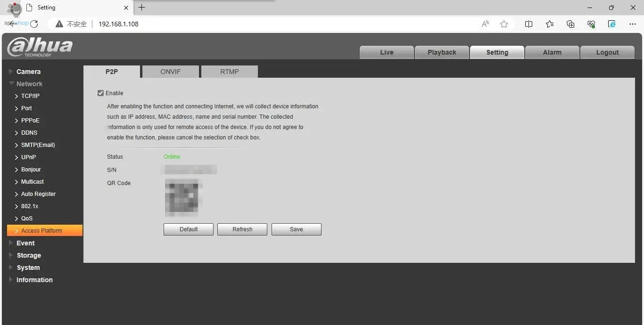Open browser collections icon
644x325 pixels.
(x=570, y=24)
